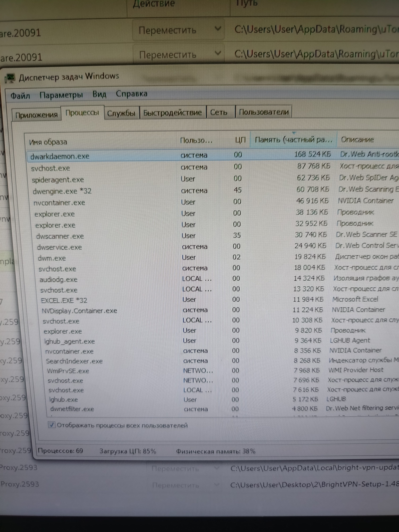The image size is (399, 532).
Task: Select the dwscanner.exe process row
Action: coord(60,236)
